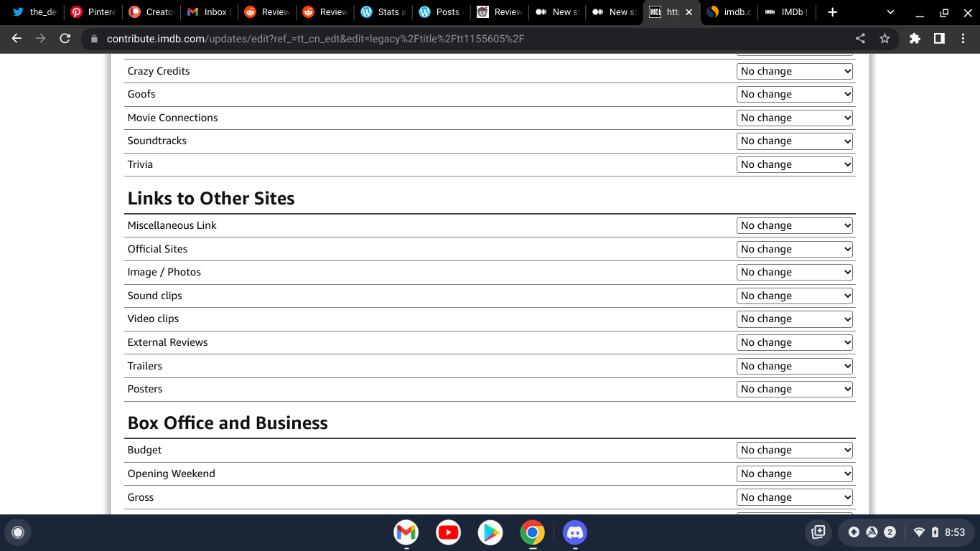Image resolution: width=980 pixels, height=551 pixels.
Task: Open the Trivia change dropdown
Action: [x=795, y=164]
